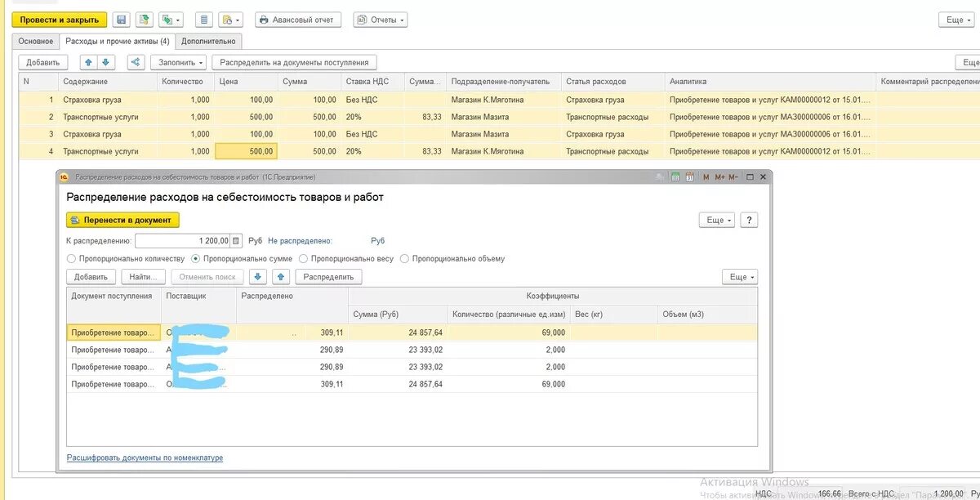This screenshot has height=500, width=980.
Task: Click the Распределить button
Action: pos(329,277)
